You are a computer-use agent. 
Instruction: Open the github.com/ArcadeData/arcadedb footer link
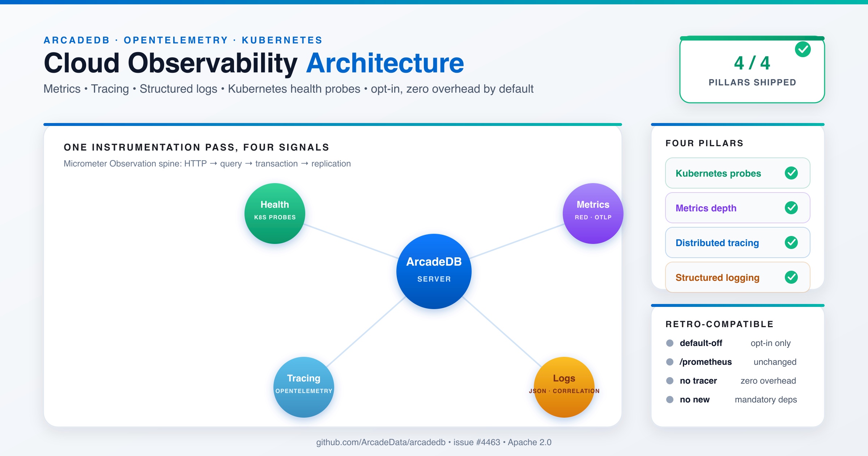381,442
